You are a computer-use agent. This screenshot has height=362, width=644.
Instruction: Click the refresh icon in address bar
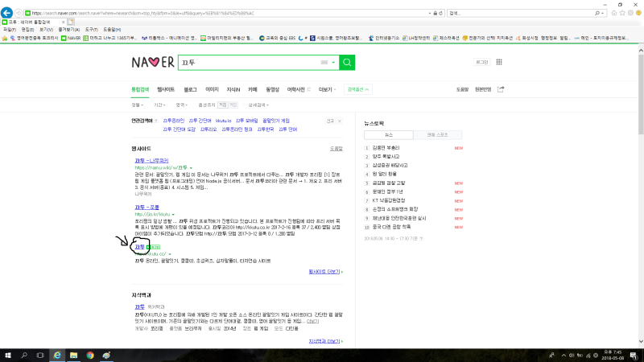[x=440, y=13]
